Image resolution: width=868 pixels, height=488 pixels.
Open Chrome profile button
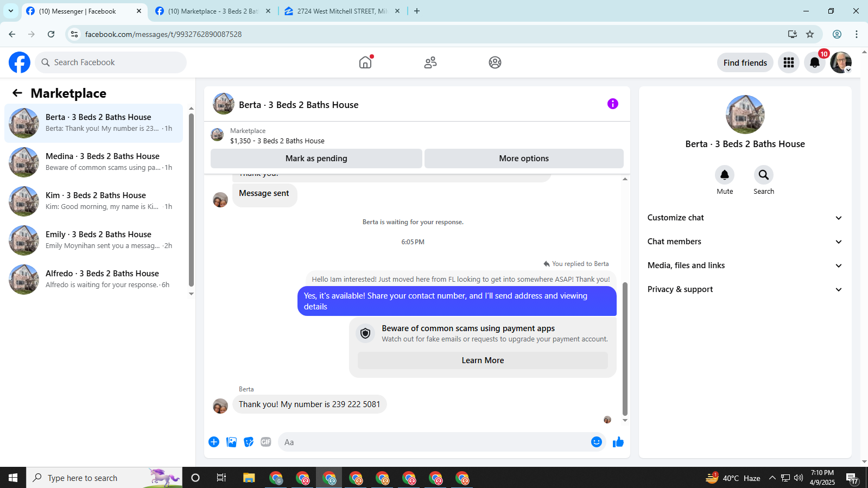[837, 34]
